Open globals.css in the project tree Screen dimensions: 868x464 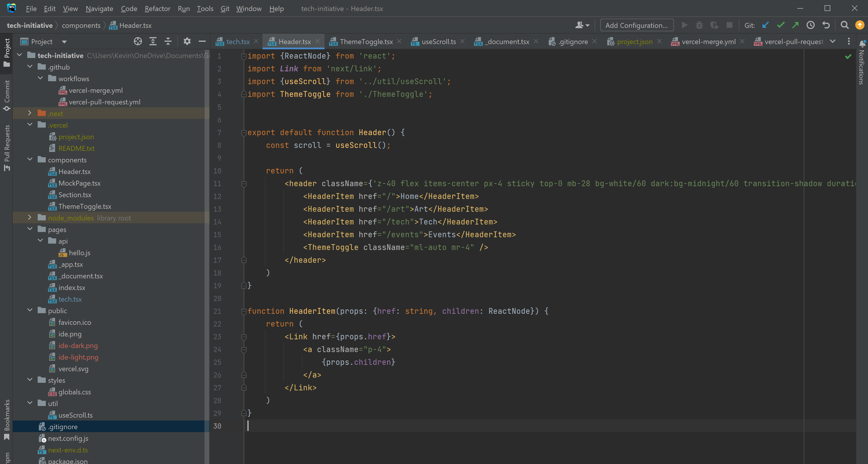tap(74, 392)
